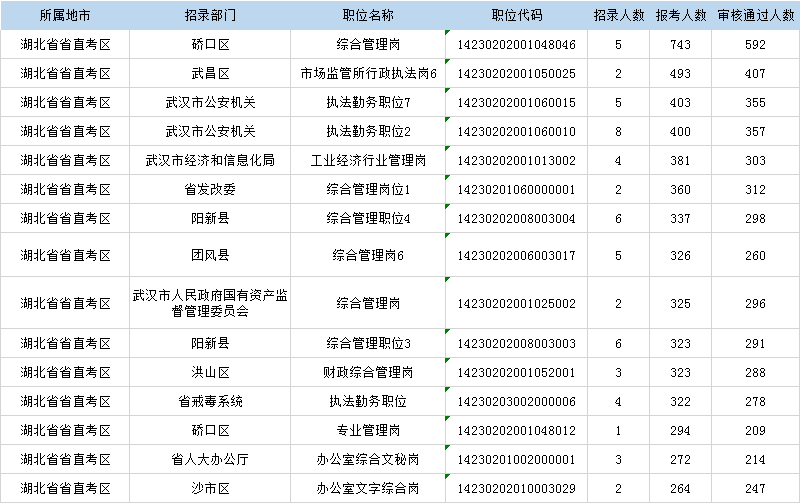
Task: Select cell 武汉市经济和信息化局
Action: (210, 161)
